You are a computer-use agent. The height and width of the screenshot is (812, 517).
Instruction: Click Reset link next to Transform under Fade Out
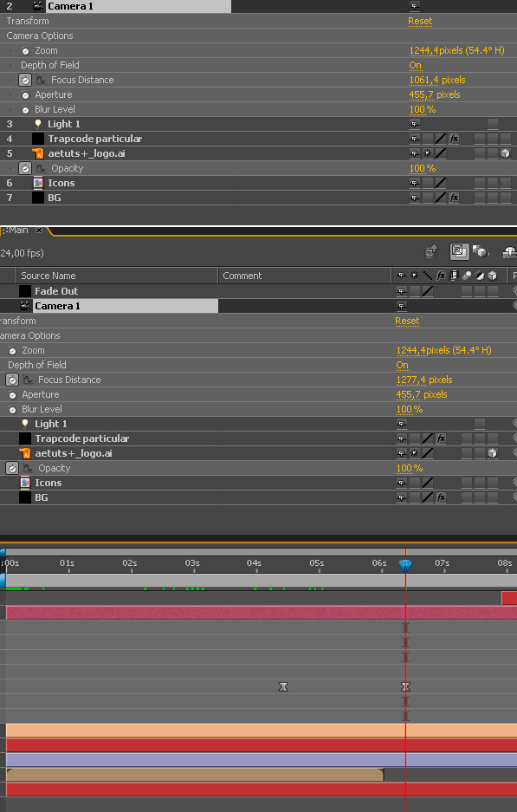[x=407, y=321]
